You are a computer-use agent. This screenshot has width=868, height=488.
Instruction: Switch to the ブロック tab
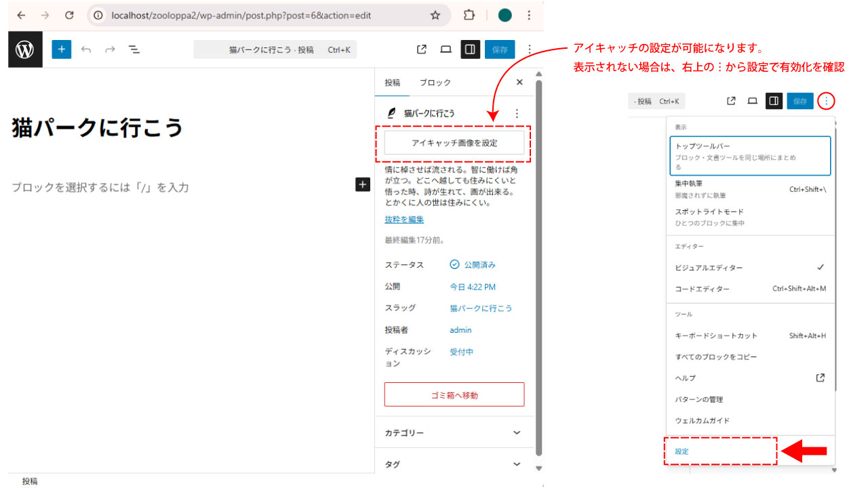point(435,83)
